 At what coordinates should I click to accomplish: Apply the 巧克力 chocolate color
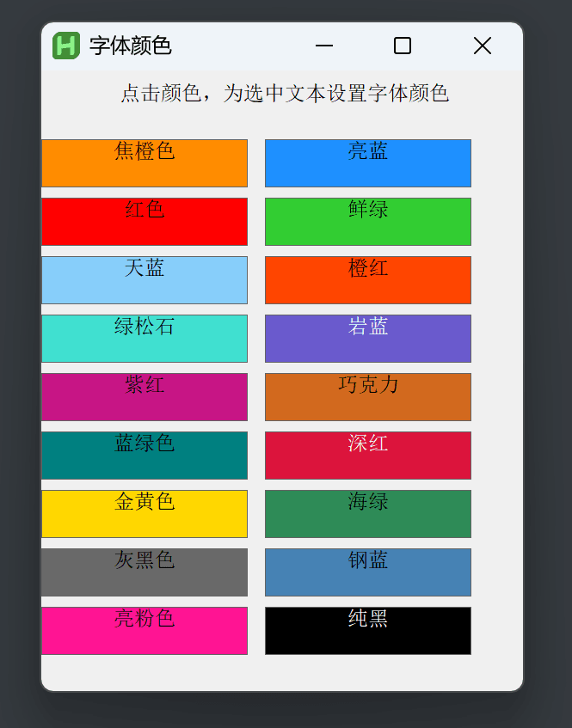[x=368, y=397]
